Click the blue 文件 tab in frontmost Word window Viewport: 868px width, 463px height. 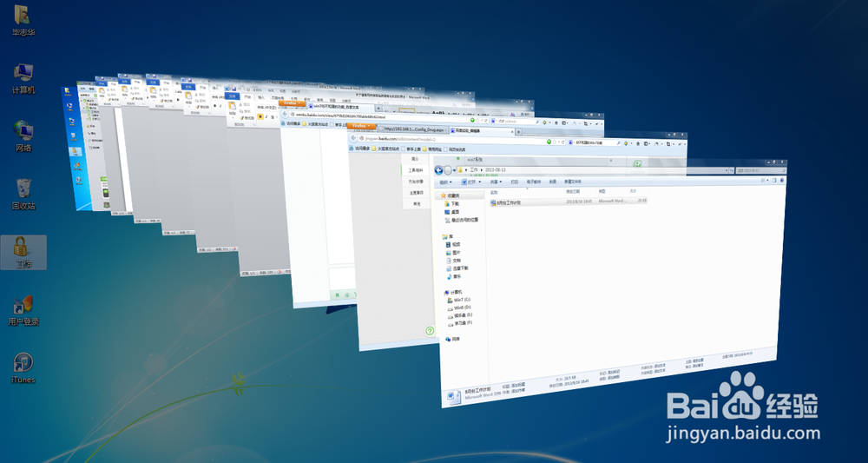point(232,96)
